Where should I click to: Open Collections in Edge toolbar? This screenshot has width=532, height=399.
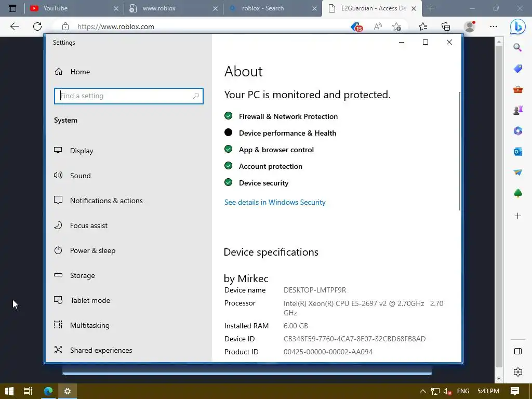[446, 26]
